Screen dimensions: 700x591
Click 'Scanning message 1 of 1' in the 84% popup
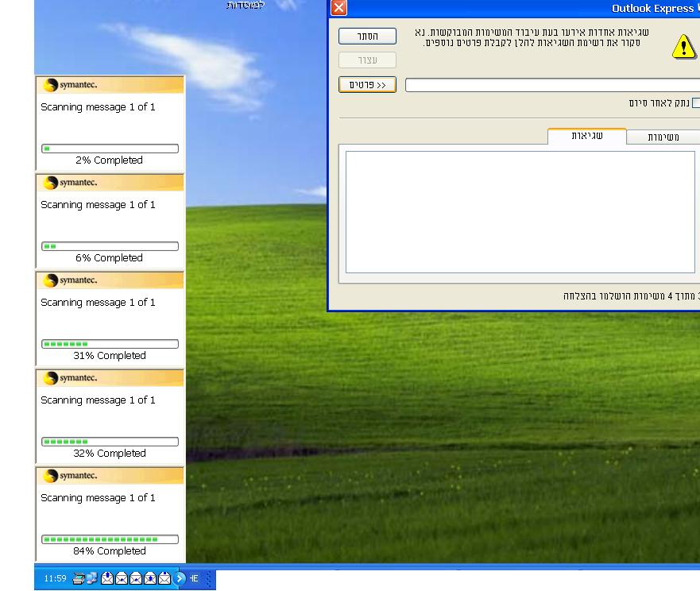[98, 498]
